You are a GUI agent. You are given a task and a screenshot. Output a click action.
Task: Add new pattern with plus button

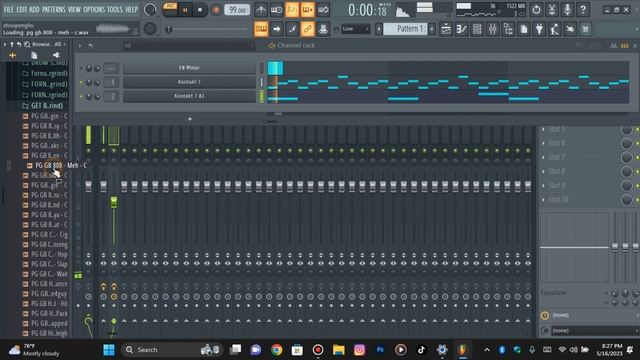pos(432,29)
